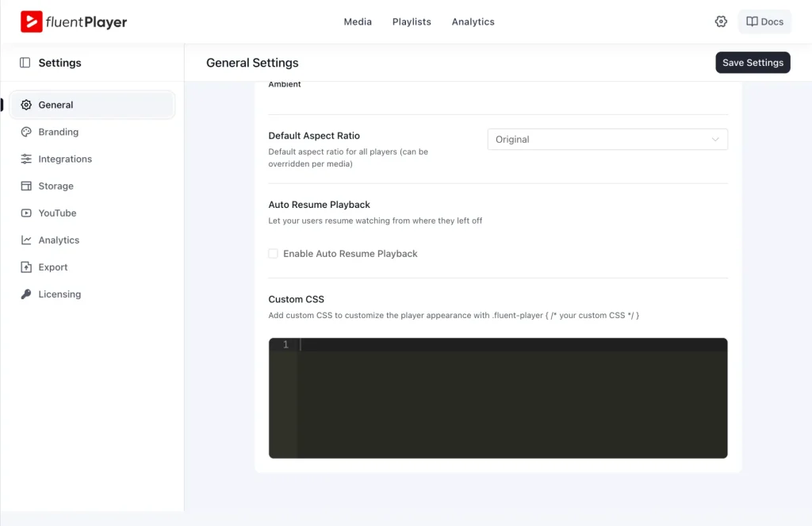This screenshot has width=812, height=526.
Task: Click the fluentPlayer logo icon
Action: [32, 21]
